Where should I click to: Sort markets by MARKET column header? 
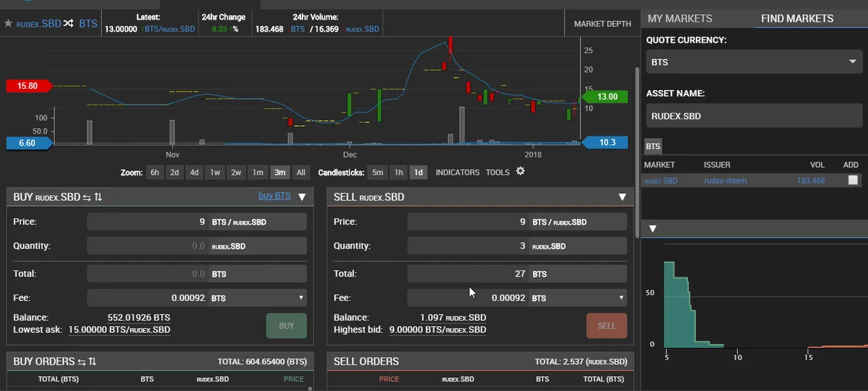(x=659, y=165)
